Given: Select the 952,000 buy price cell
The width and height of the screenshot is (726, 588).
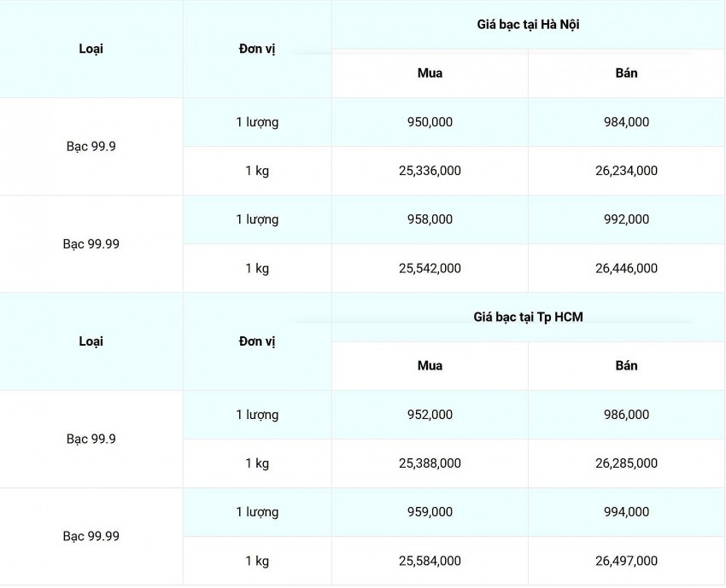Looking at the screenshot, I should click(430, 415).
